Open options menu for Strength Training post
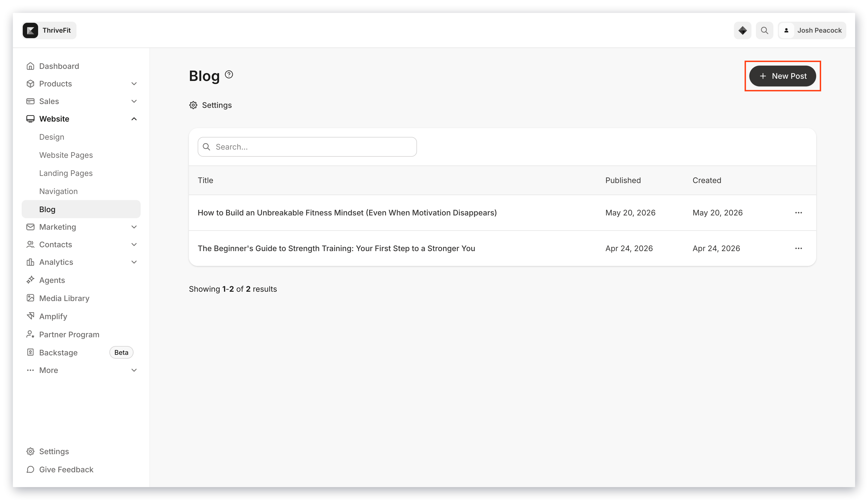Image resolution: width=868 pixels, height=500 pixels. [x=798, y=248]
